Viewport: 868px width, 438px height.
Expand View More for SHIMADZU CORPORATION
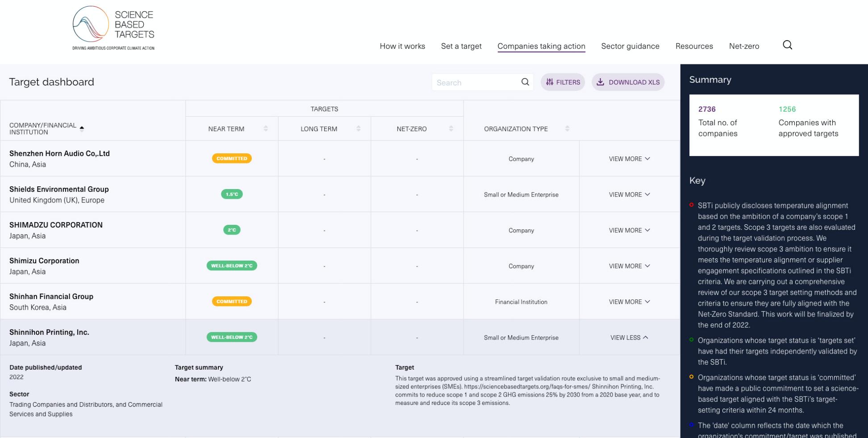629,230
